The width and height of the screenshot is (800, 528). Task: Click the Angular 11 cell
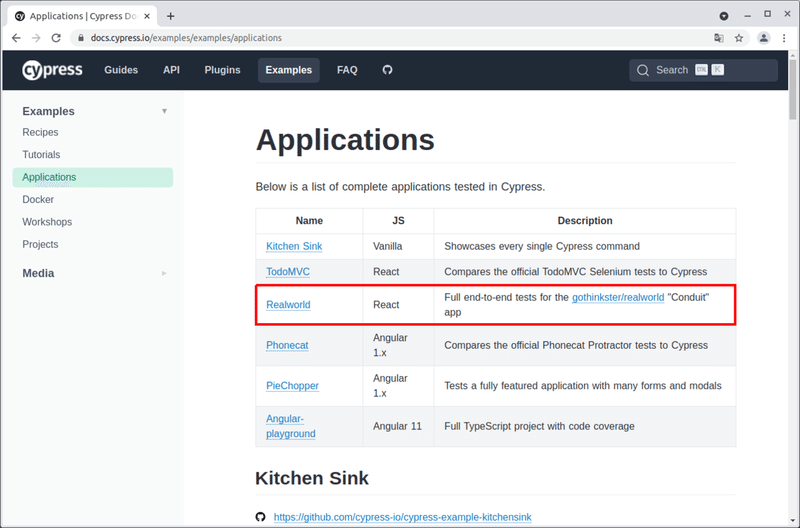coord(397,426)
